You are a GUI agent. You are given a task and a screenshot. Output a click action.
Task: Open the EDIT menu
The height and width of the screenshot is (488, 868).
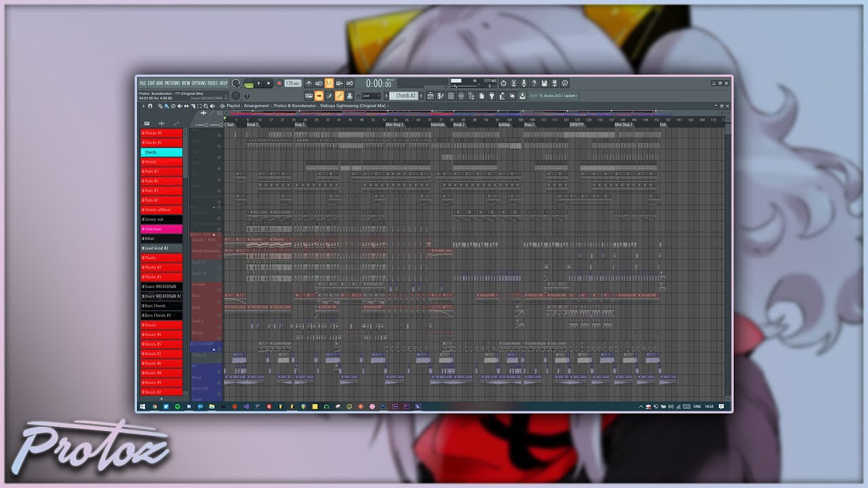(151, 83)
